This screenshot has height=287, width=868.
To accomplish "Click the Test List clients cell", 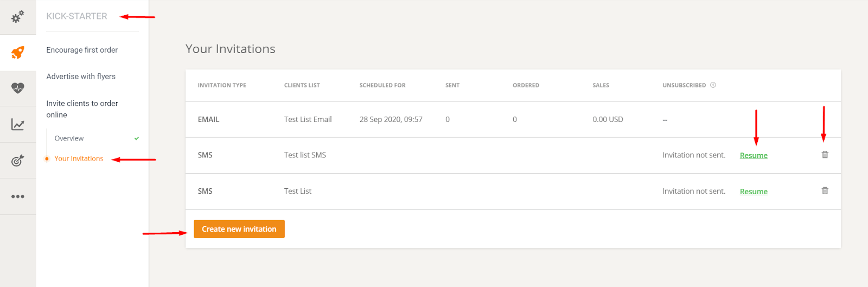I will point(298,191).
